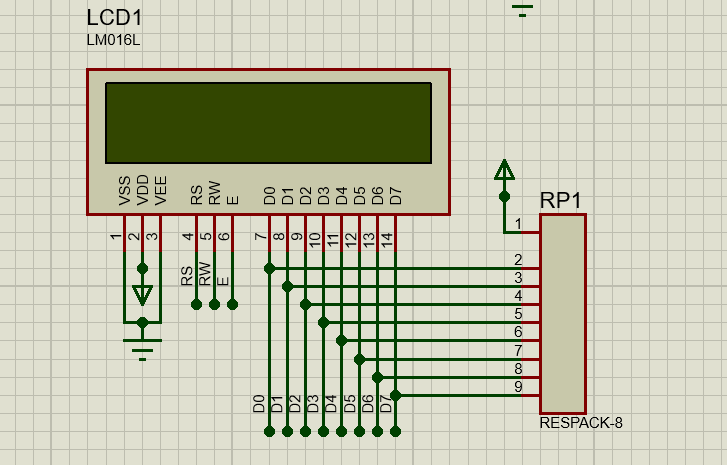
Task: Click the VEE pin label on LCD
Action: 161,190
